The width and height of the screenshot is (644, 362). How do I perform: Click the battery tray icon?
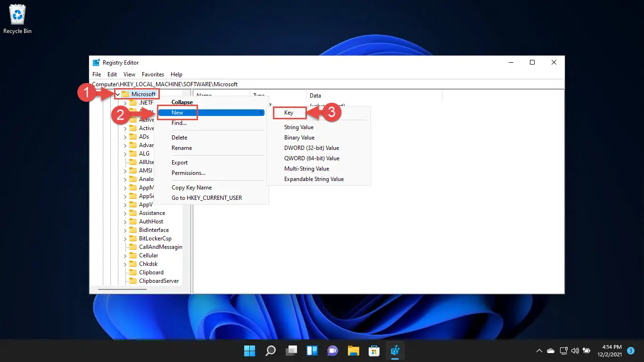click(586, 351)
